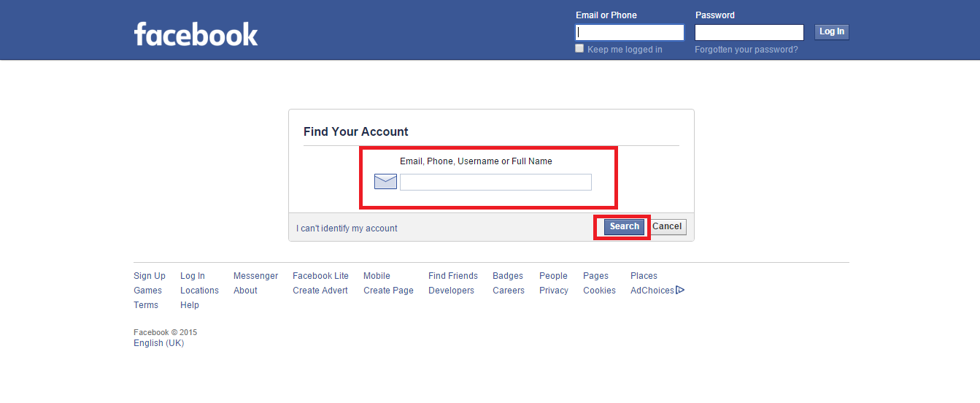Open the Terms footer link
Image resolution: width=980 pixels, height=403 pixels.
pos(146,305)
